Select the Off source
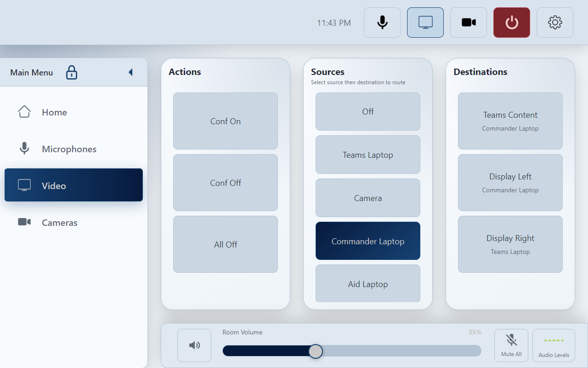The width and height of the screenshot is (588, 368). [368, 111]
